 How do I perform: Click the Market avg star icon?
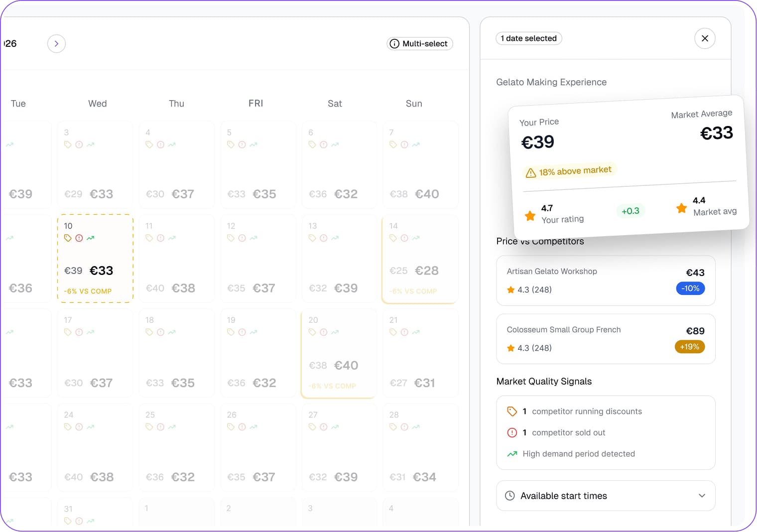click(682, 208)
